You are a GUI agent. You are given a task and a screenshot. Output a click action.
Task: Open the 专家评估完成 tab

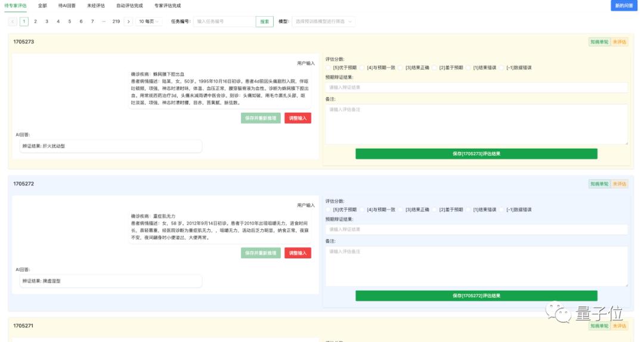coord(167,5)
